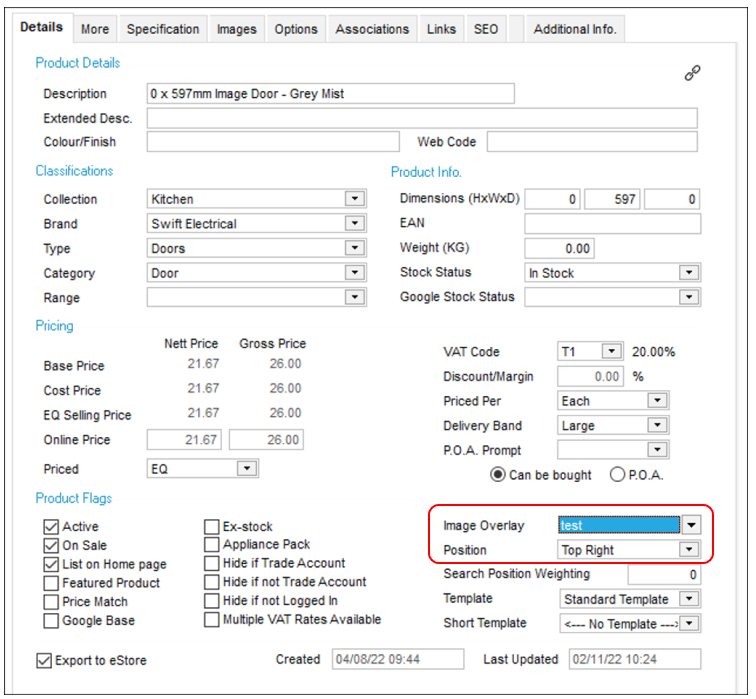Screen dimensions: 756x699
Task: Open the Delivery Band dropdown
Action: [x=657, y=425]
